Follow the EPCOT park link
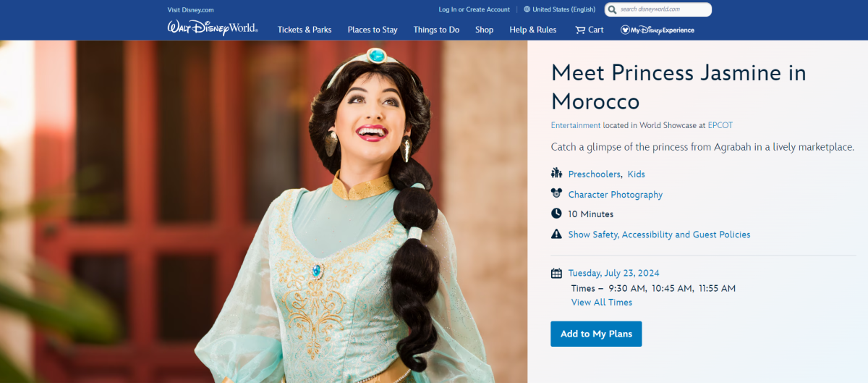 (x=720, y=125)
